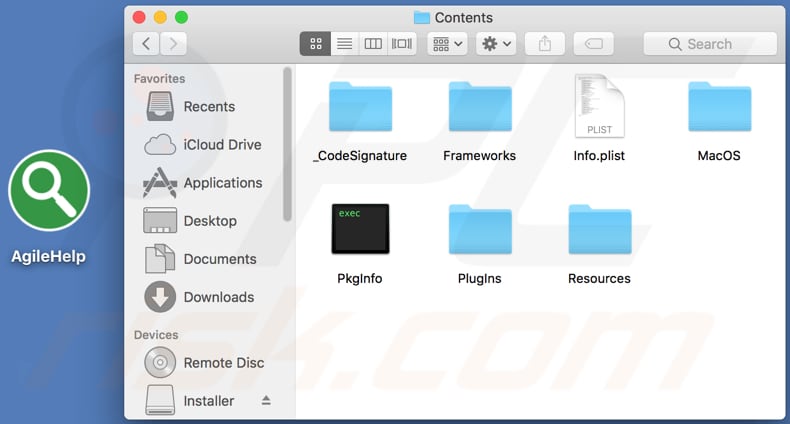This screenshot has height=424, width=790.
Task: Click the Favorites section header
Action: click(159, 79)
